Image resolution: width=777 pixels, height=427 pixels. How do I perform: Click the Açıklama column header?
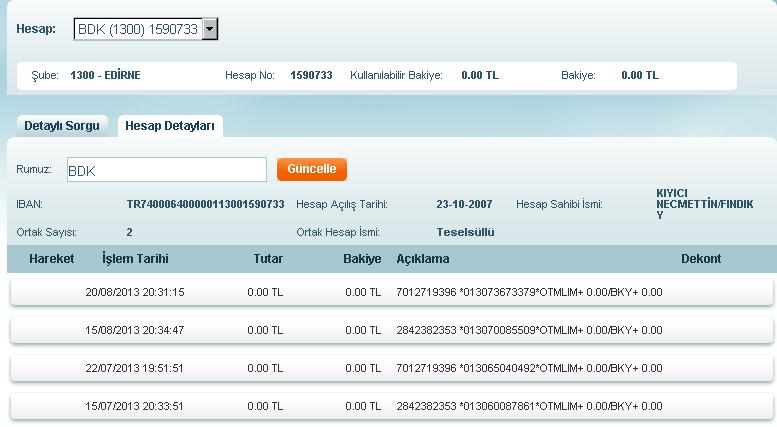(x=423, y=259)
